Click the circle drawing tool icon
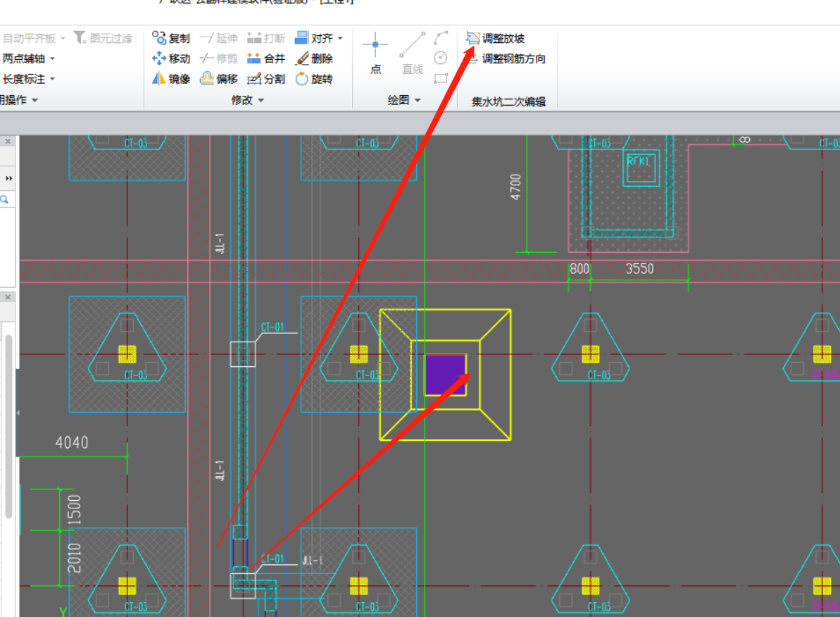The image size is (840, 617). [440, 58]
